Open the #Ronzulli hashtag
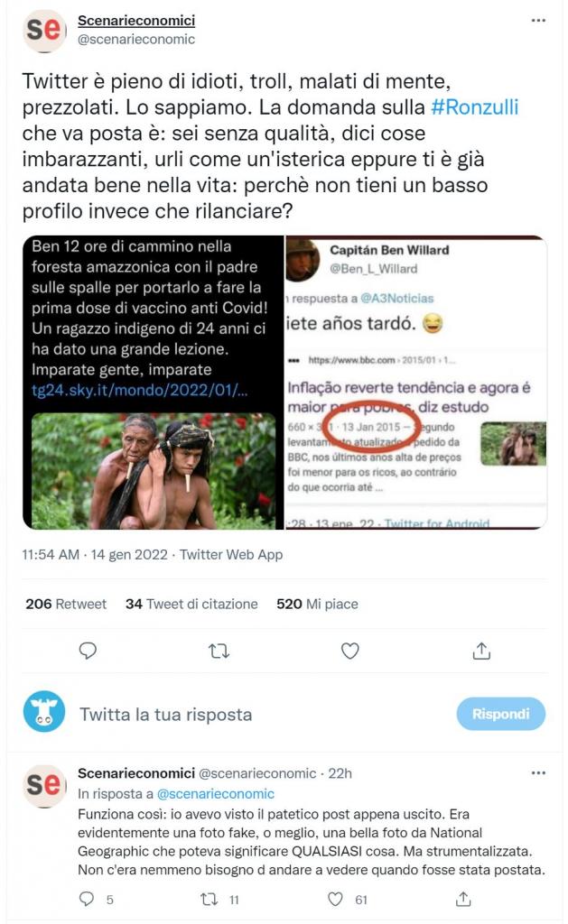568x924 pixels. click(x=475, y=107)
